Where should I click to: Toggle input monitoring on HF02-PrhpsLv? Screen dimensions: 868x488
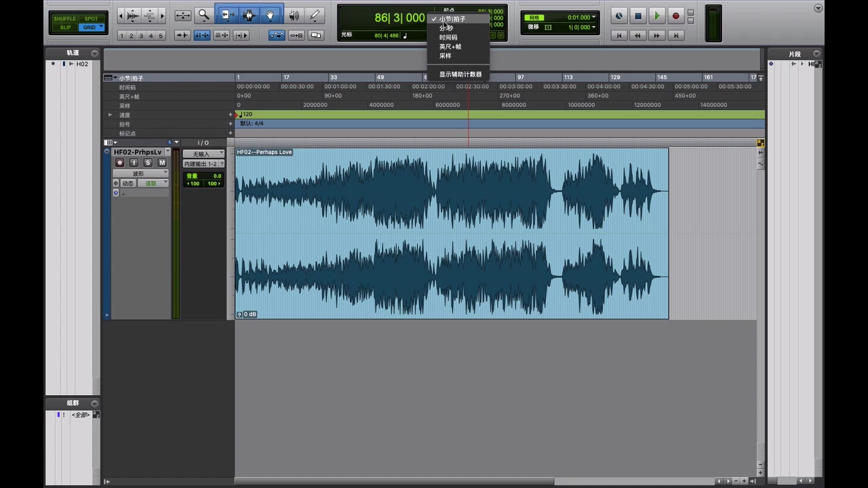pos(134,163)
